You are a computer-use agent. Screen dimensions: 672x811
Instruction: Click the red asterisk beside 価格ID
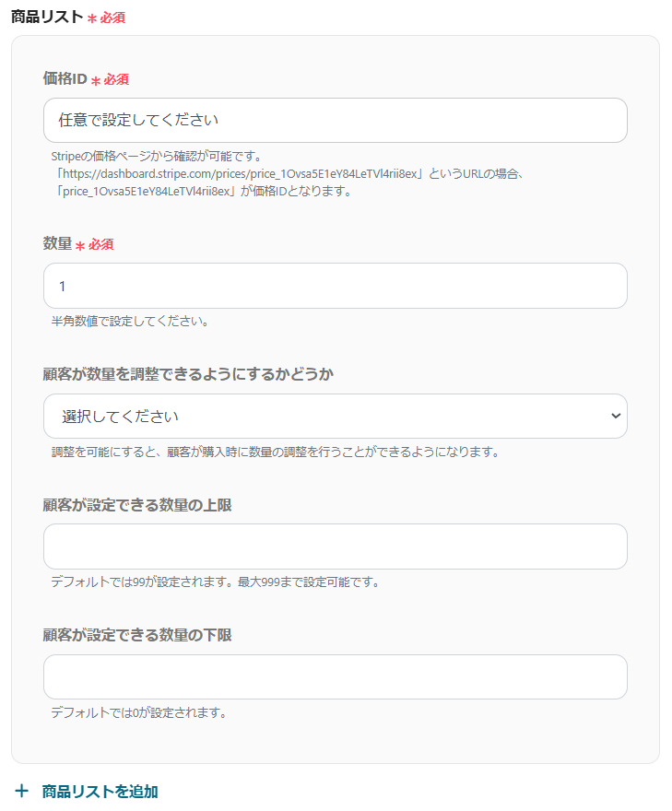point(96,80)
